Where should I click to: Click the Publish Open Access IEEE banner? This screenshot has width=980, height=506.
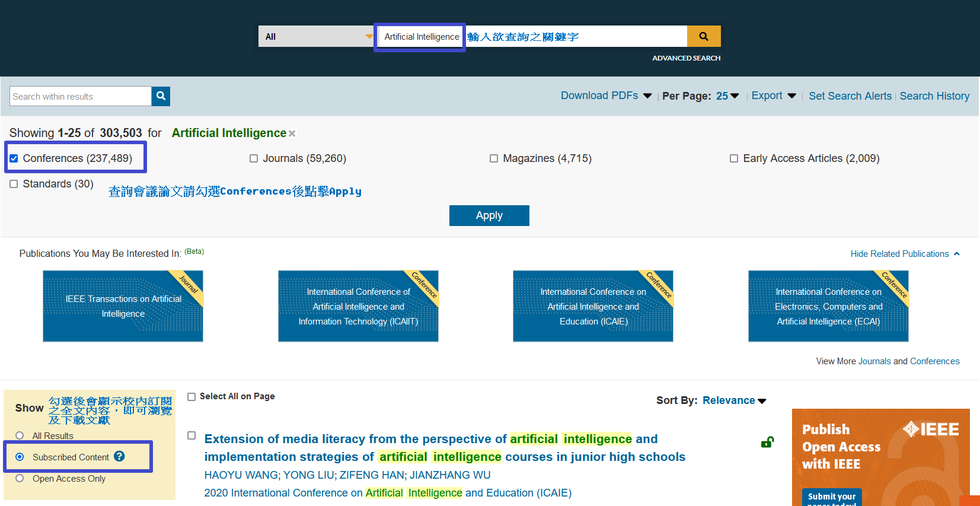pyautogui.click(x=880, y=457)
